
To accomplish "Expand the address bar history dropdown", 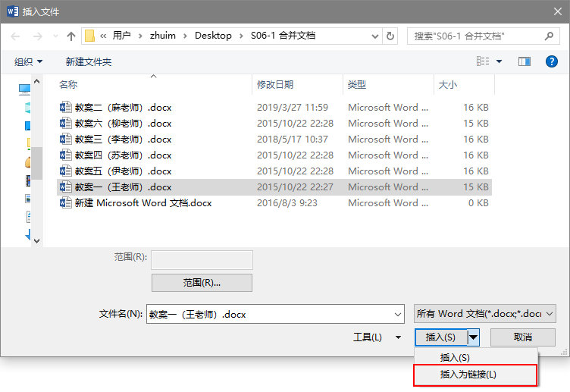I will [374, 36].
